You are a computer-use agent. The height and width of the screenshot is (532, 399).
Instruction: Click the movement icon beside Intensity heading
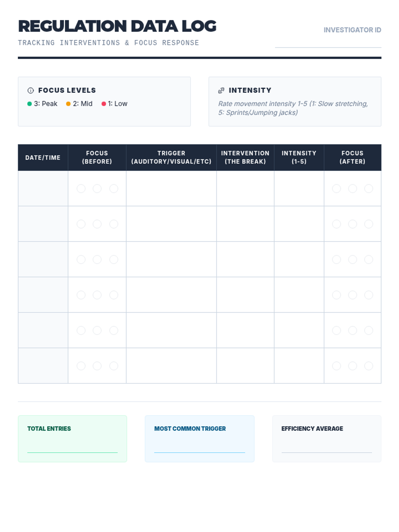(221, 90)
